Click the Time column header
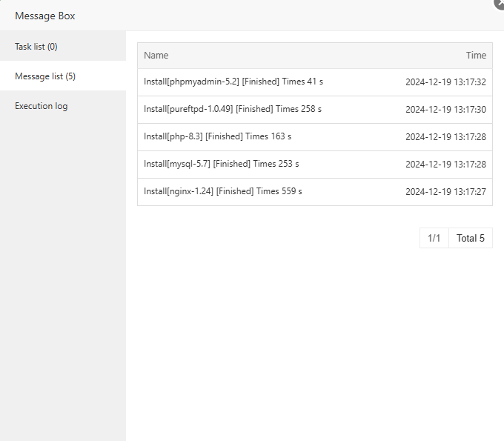The width and height of the screenshot is (504, 441). tap(476, 56)
